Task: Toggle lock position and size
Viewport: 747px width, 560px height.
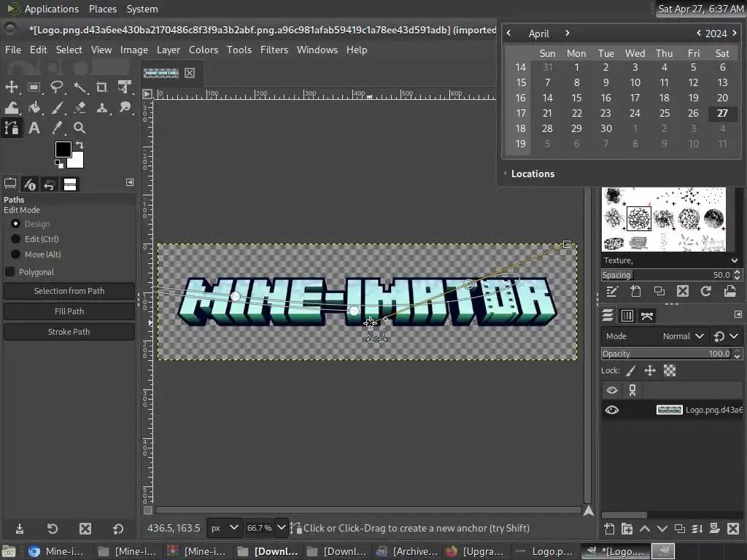Action: [x=650, y=370]
